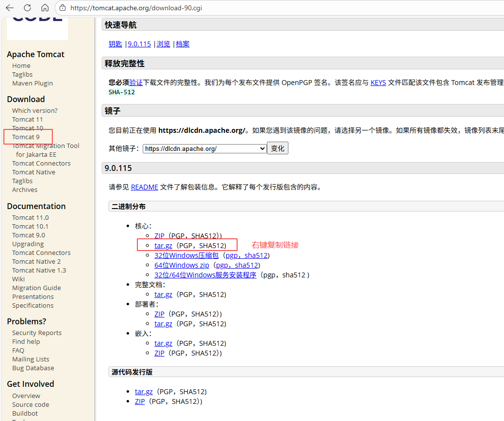Screen dimensions: 504x421
Task: Open Security Reports link
Action: point(37,333)
